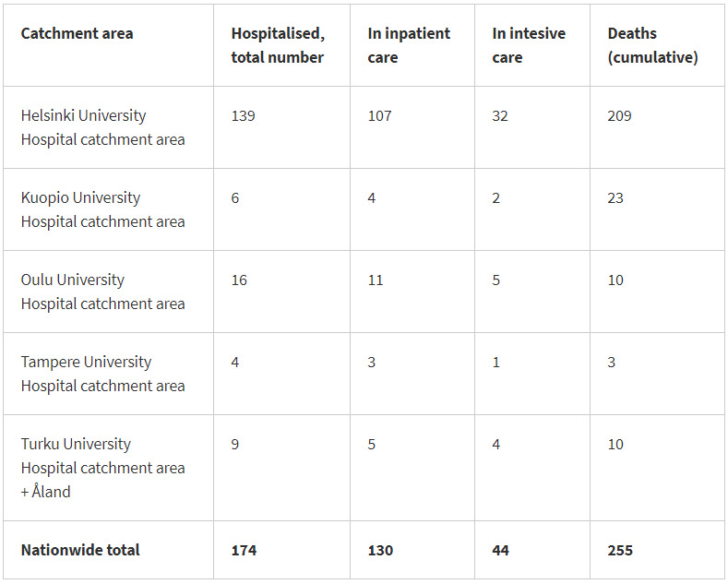Select the Hospitalised, total number header
Screen dimensions: 728x584
click(278, 45)
